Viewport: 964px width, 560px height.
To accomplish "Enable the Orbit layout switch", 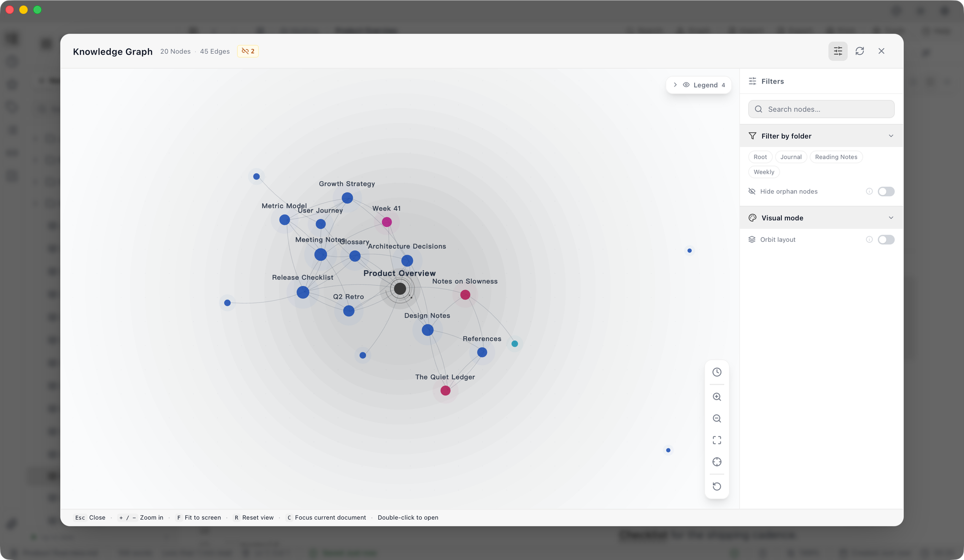I will coord(886,240).
